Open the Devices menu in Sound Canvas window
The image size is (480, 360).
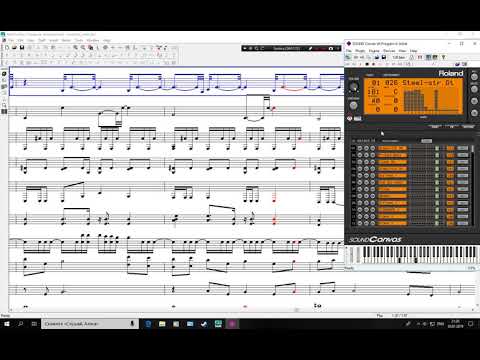tap(389, 51)
